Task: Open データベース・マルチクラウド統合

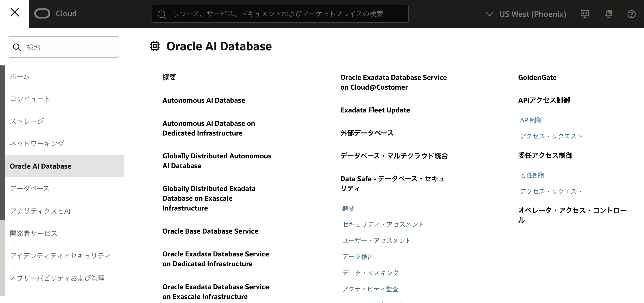Action: 394,156
